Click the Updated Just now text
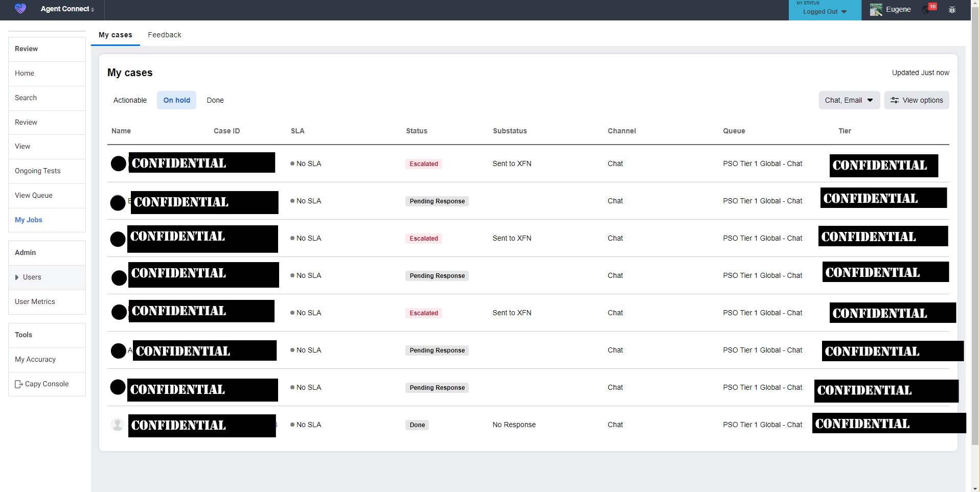Viewport: 980px width, 492px height. (x=920, y=73)
